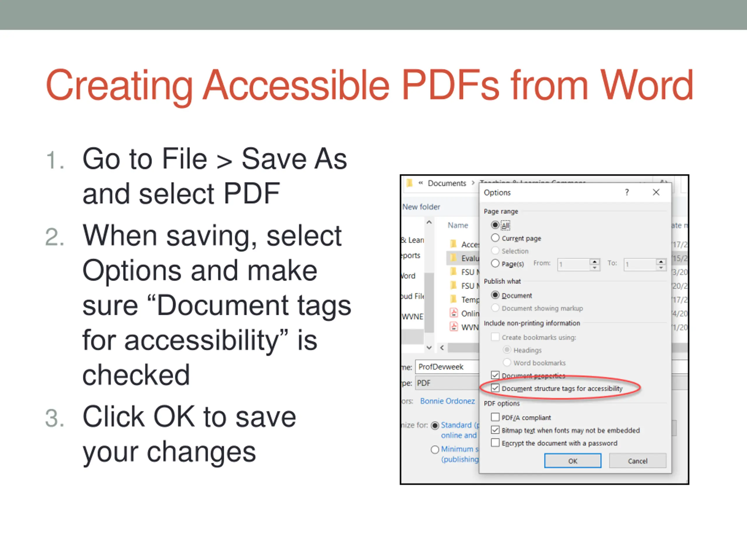The image size is (747, 560).
Task: Open the Acce... folder icon in file list
Action: click(453, 244)
